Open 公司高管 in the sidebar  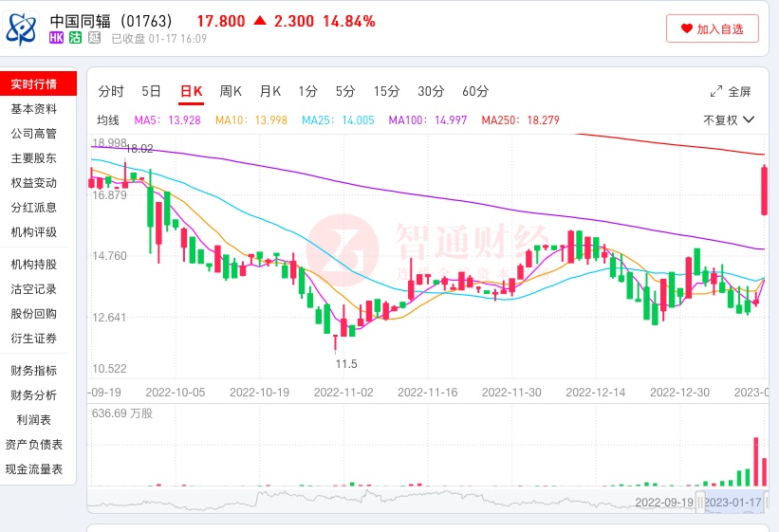click(x=34, y=134)
